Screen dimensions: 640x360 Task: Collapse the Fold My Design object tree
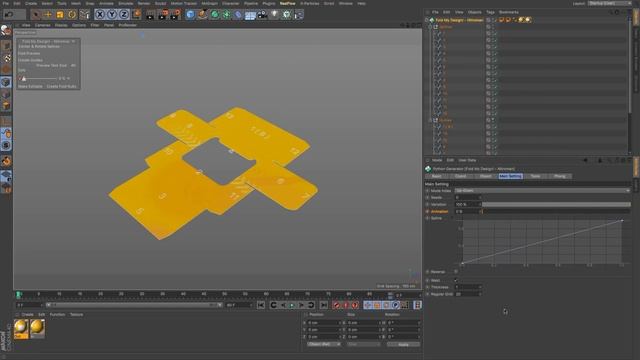pos(427,20)
